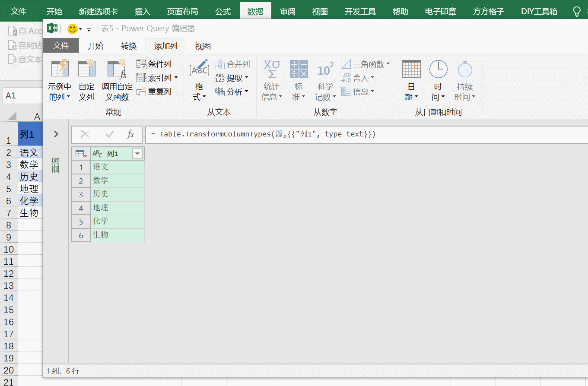Viewport: 588px width, 386px height.
Task: Click Excel row header 10
Action: 9,249
